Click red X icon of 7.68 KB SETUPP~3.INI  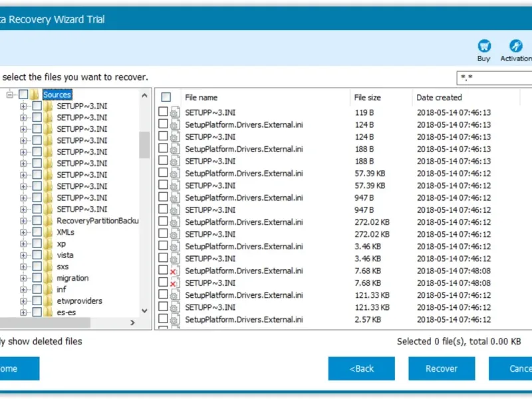point(175,283)
